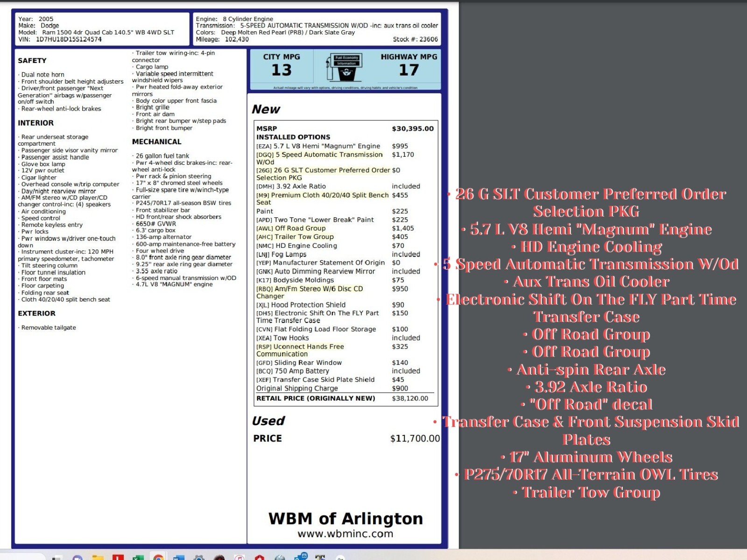Click the 8 Cylinder Engine line
Screen dimensions: 747x560
[234, 19]
